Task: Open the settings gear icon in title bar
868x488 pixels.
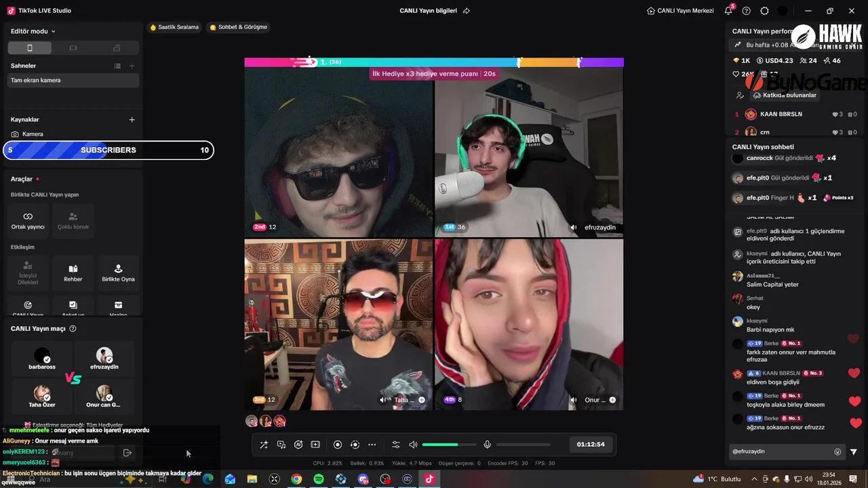Action: (x=765, y=11)
